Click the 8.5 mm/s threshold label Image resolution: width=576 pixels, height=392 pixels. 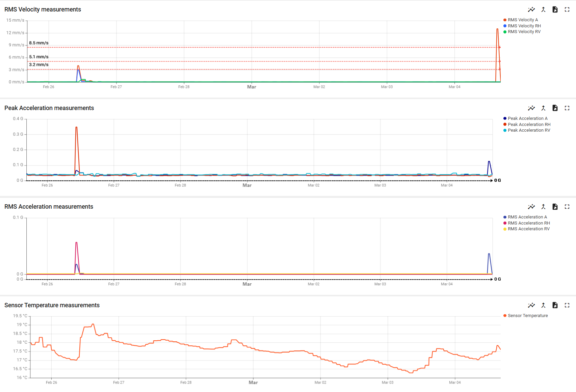point(38,43)
